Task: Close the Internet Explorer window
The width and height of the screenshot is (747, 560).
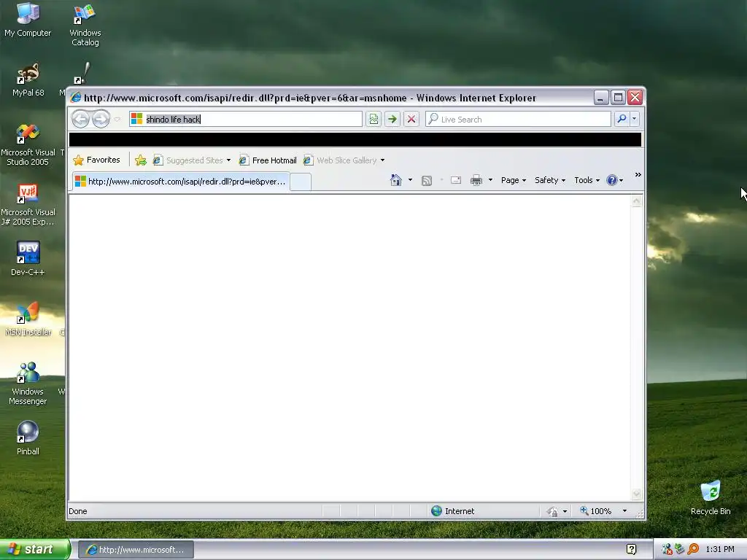Action: 635,98
